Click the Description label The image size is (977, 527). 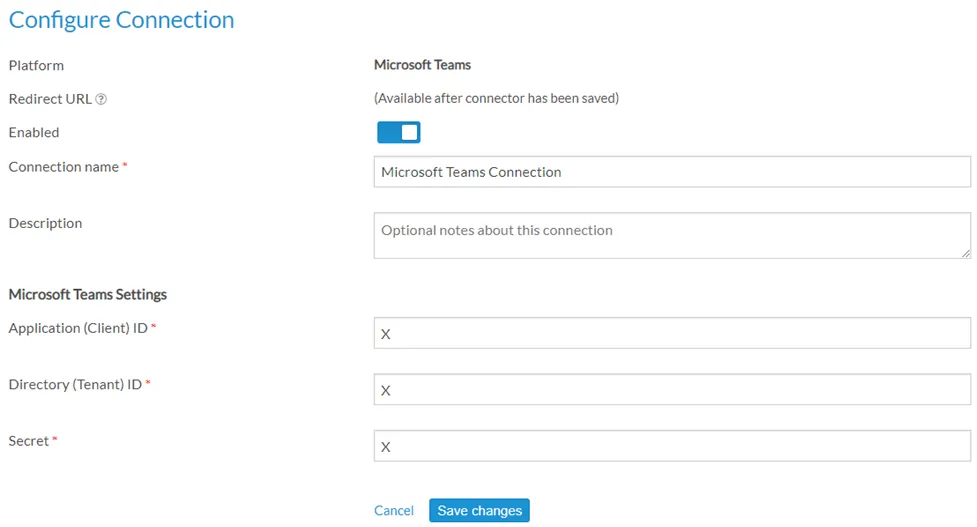pyautogui.click(x=45, y=224)
